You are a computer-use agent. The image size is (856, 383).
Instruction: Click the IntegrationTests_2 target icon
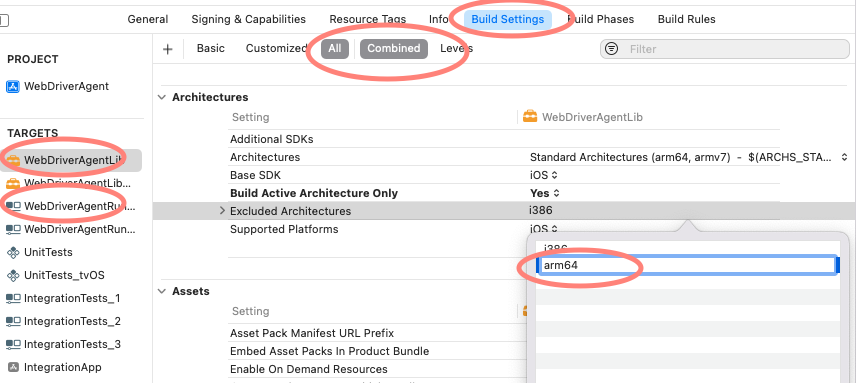(13, 321)
